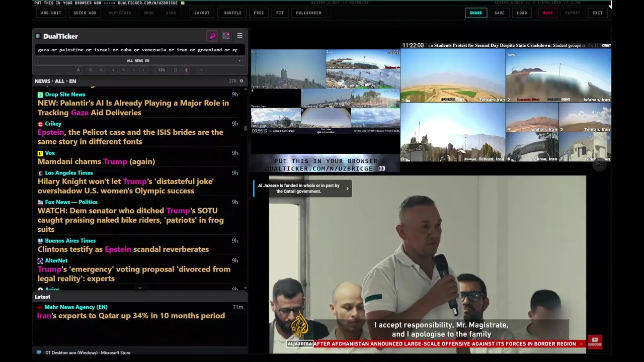Expand news list with down chevron above Latest
Image resolution: width=644 pixels, height=362 pixels.
click(140, 289)
